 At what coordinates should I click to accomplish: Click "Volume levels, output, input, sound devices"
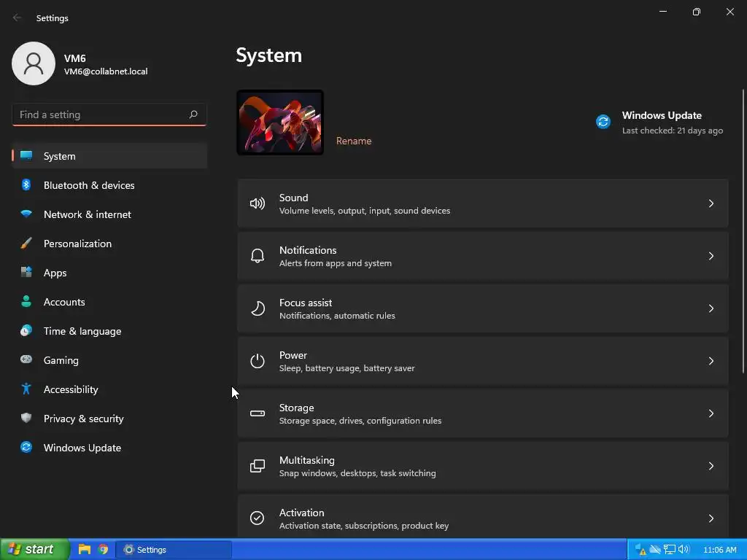click(365, 211)
